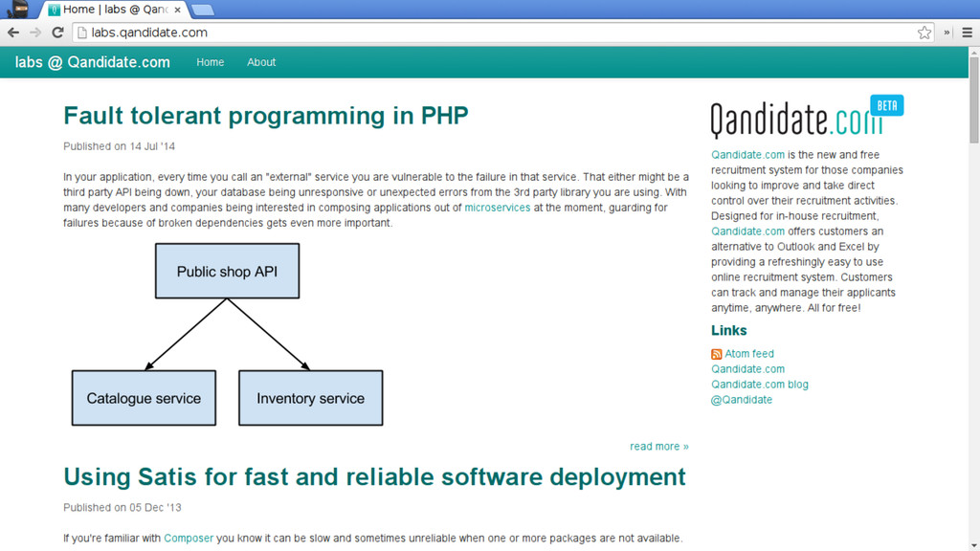Reload the page with the refresh icon

(57, 33)
